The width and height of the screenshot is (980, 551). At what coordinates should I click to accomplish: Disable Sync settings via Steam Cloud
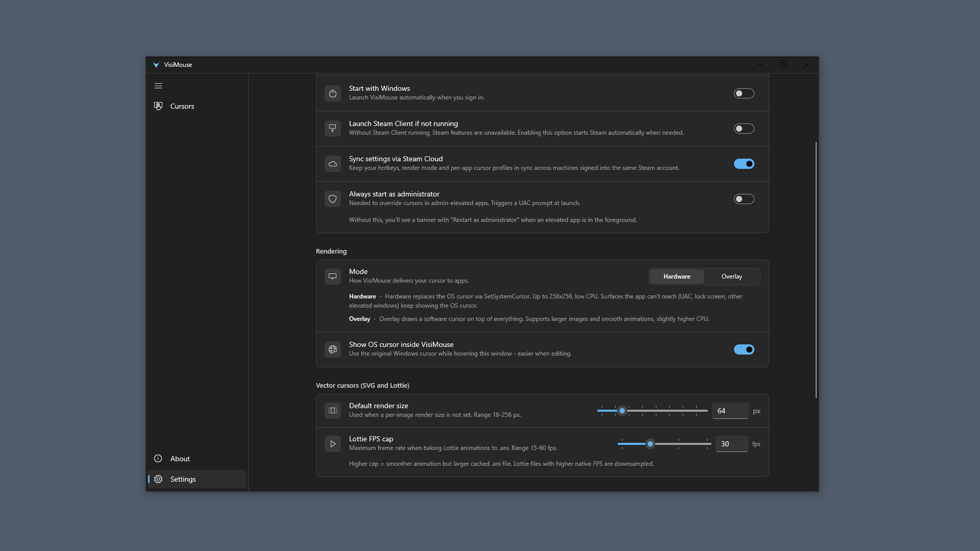(x=744, y=164)
